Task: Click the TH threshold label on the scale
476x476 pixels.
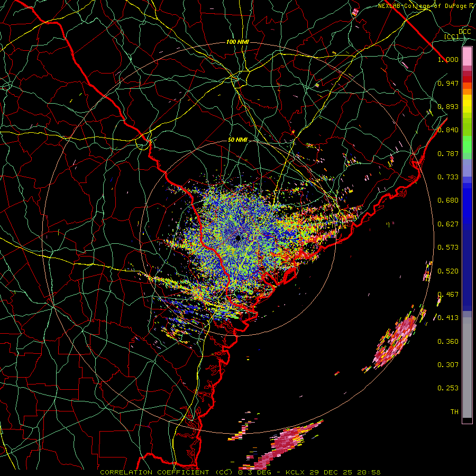Action: pos(454,412)
